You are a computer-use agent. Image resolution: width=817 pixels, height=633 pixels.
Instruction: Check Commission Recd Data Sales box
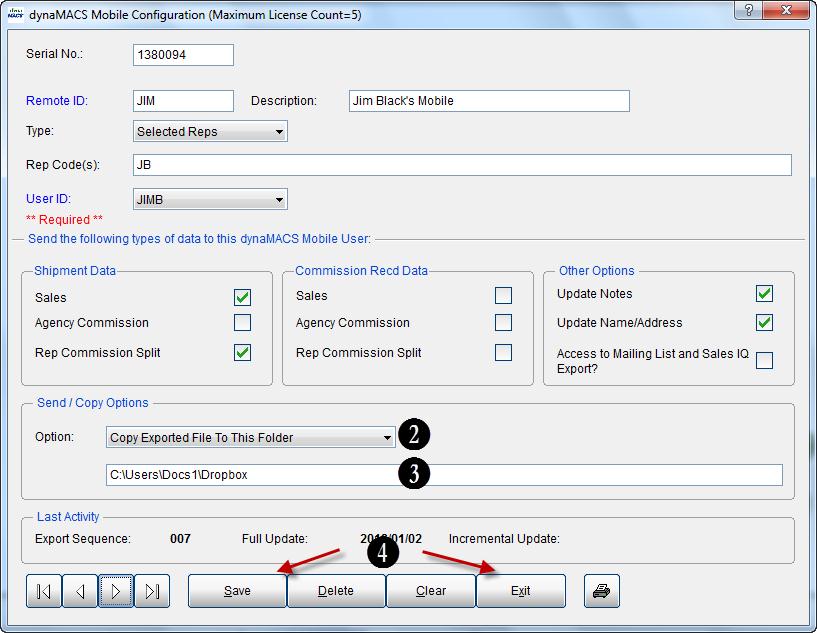tap(503, 295)
